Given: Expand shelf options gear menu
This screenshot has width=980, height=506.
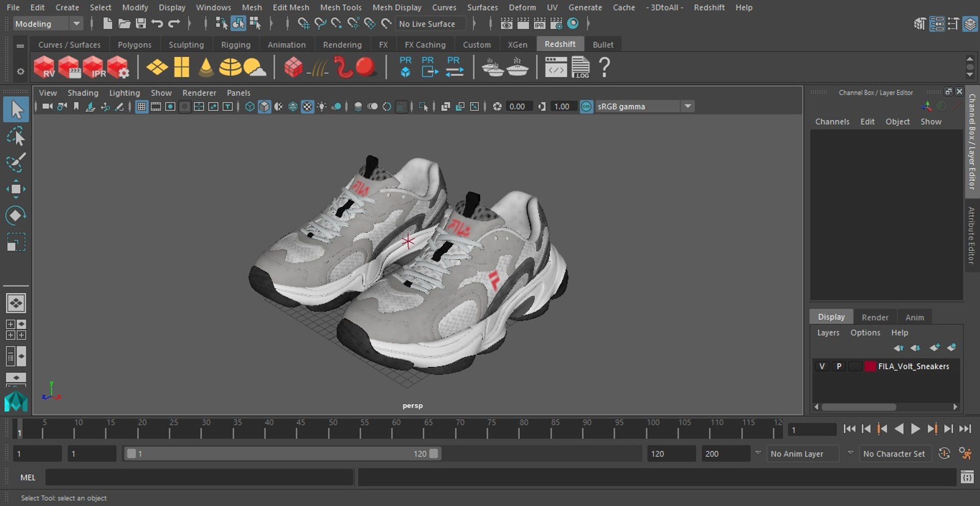Looking at the screenshot, I should tap(20, 71).
